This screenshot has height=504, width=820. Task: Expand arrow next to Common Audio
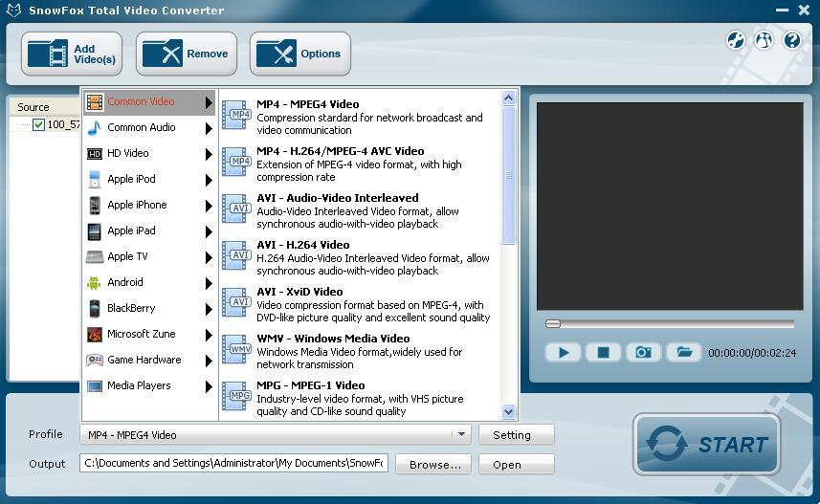point(209,128)
